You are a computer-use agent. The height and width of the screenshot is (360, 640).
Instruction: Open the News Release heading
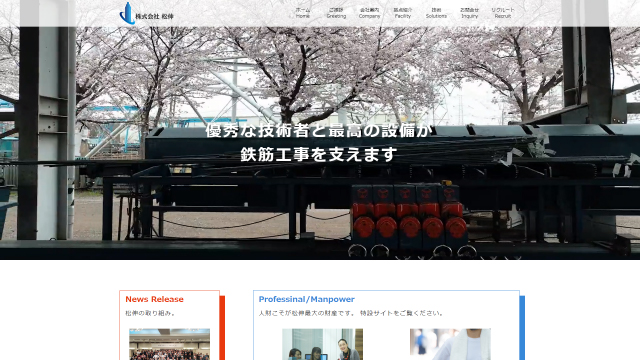[x=154, y=299]
